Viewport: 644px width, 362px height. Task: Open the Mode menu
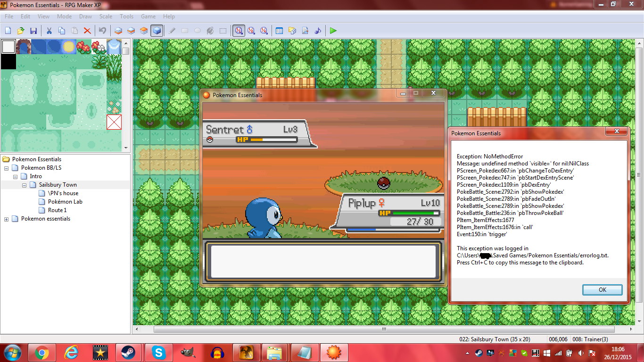pos(65,16)
